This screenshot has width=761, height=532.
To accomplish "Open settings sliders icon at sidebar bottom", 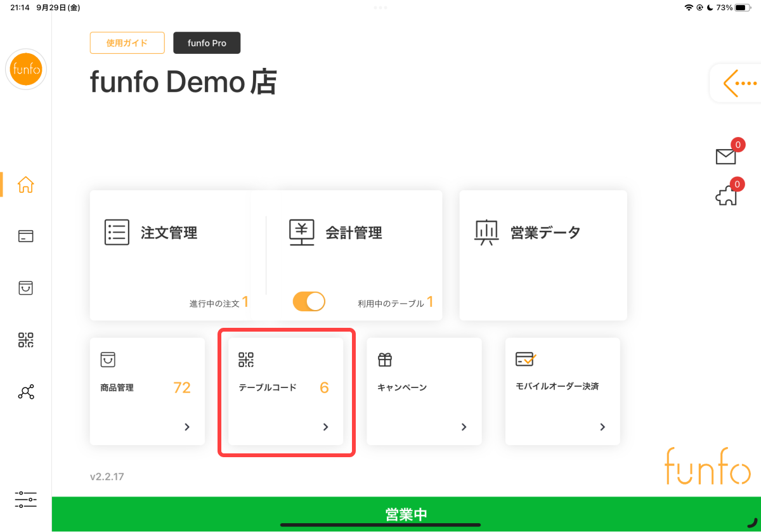I will (26, 499).
